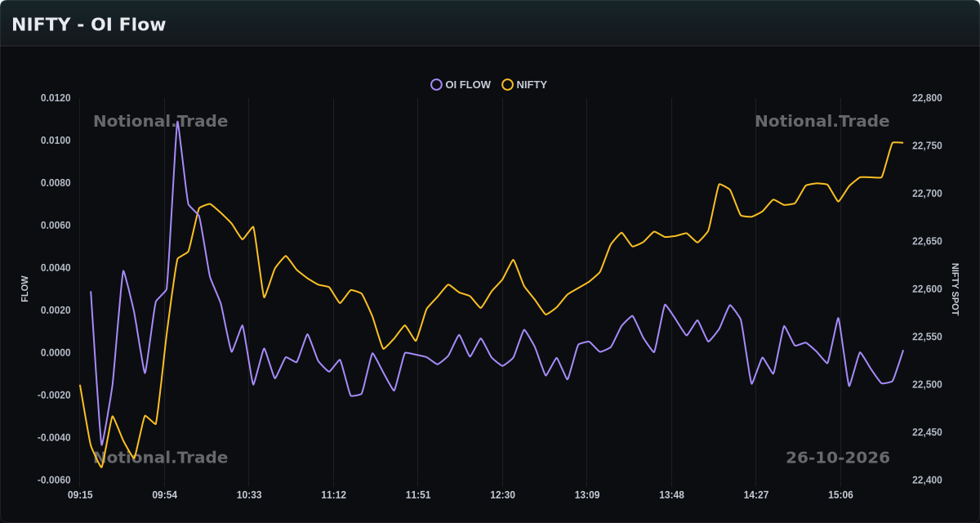The width and height of the screenshot is (980, 523).
Task: Click the 11:51 time axis label
Action: 418,495
